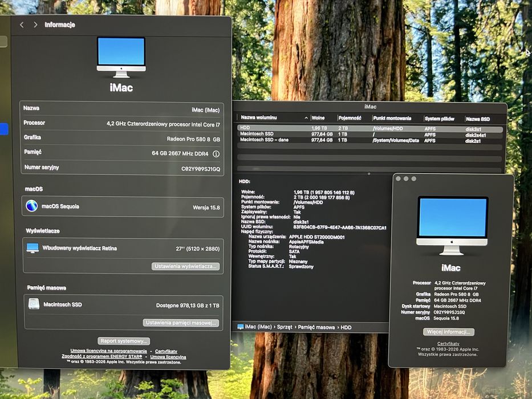Open Certyfikaty link in small About window

click(x=448, y=344)
